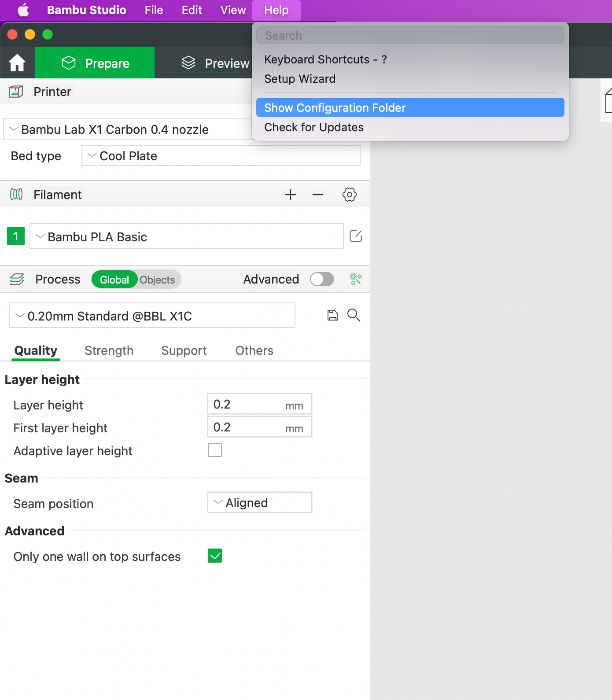Click the Home icon
The height and width of the screenshot is (700, 612).
click(x=17, y=63)
